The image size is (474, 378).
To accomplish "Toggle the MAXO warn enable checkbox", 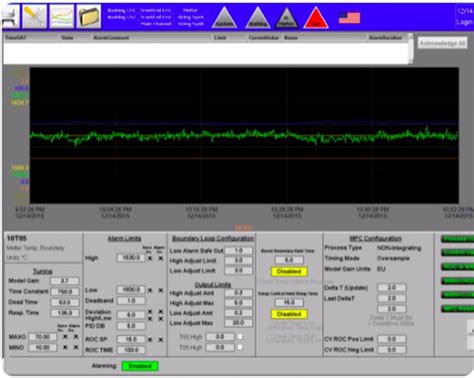I will click(x=65, y=337).
